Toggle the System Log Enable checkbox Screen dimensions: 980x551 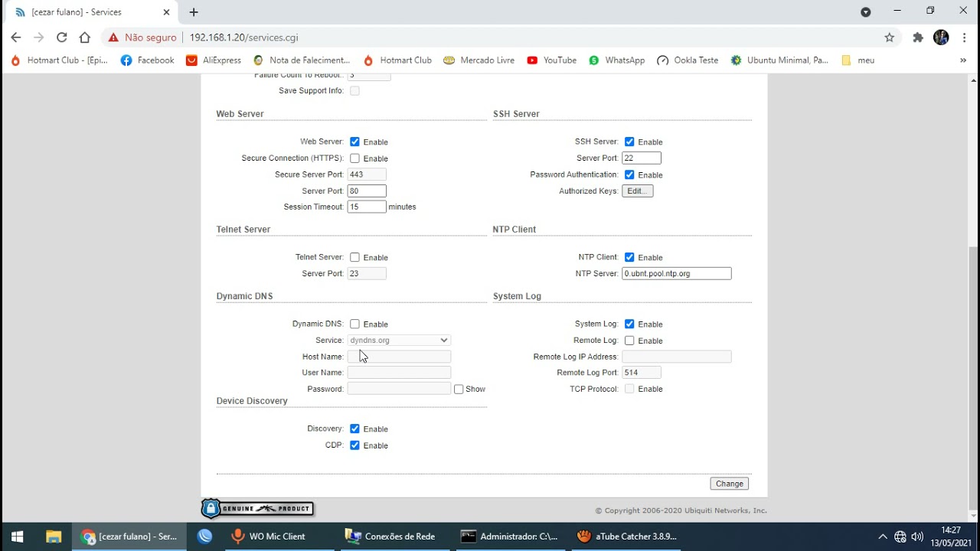(x=629, y=324)
